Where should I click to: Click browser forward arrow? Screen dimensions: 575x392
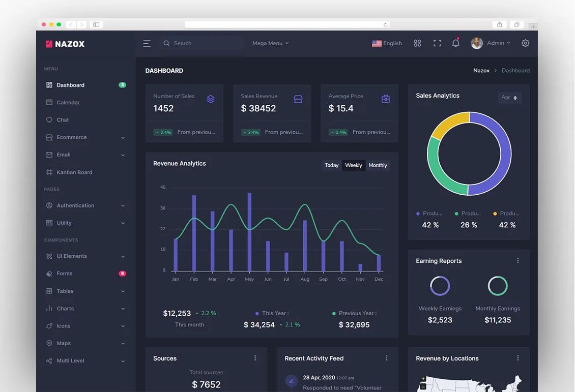(82, 24)
